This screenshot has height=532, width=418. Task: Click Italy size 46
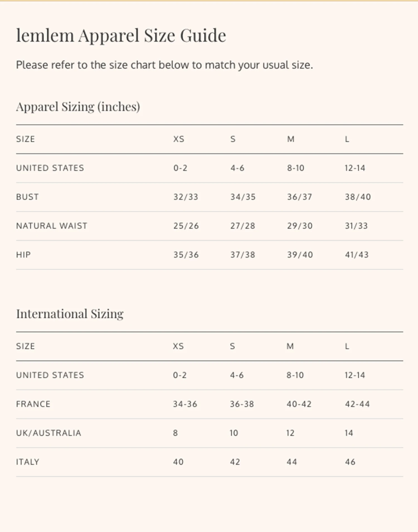tap(350, 462)
